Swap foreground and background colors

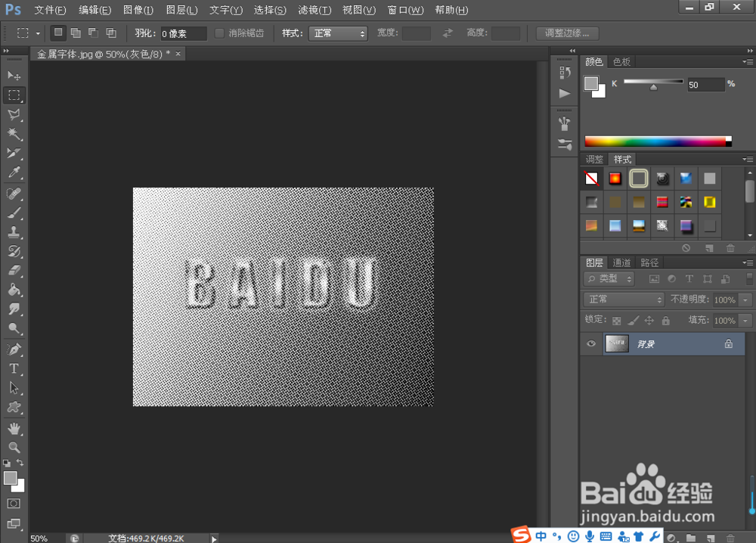pyautogui.click(x=20, y=463)
